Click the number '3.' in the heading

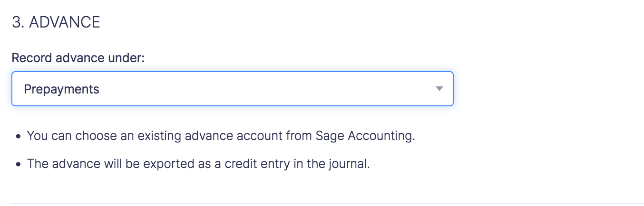coord(18,22)
